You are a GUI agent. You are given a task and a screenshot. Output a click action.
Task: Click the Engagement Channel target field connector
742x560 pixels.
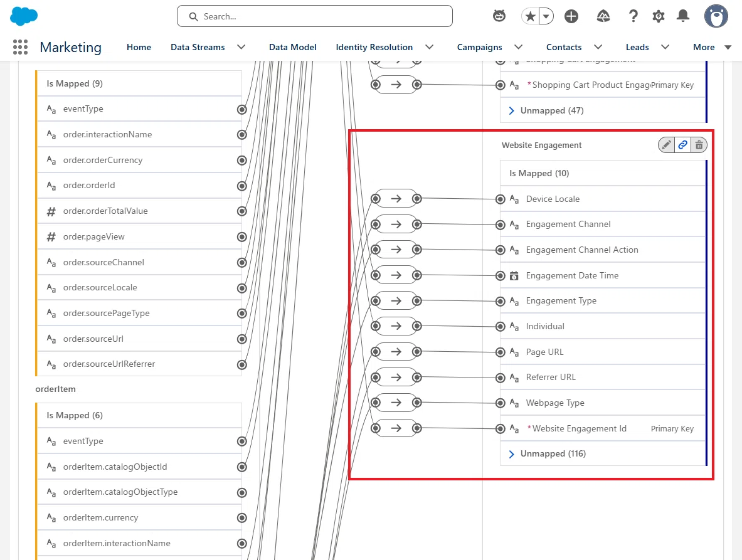(x=500, y=225)
